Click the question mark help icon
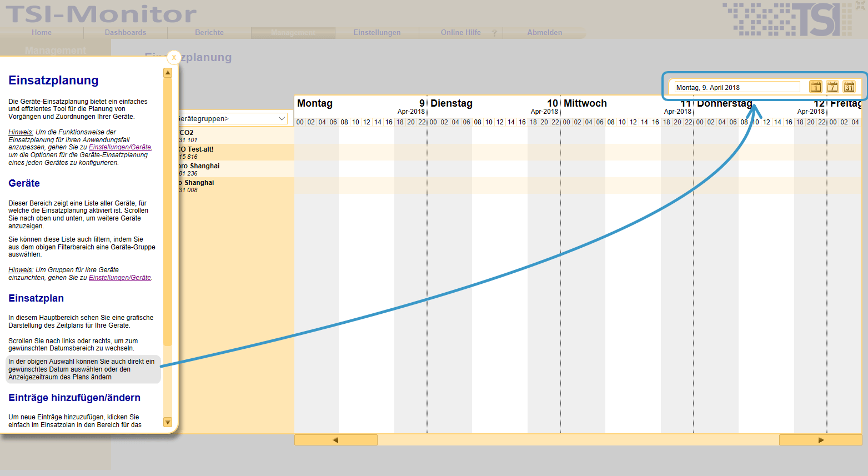The height and width of the screenshot is (476, 868). tap(494, 33)
